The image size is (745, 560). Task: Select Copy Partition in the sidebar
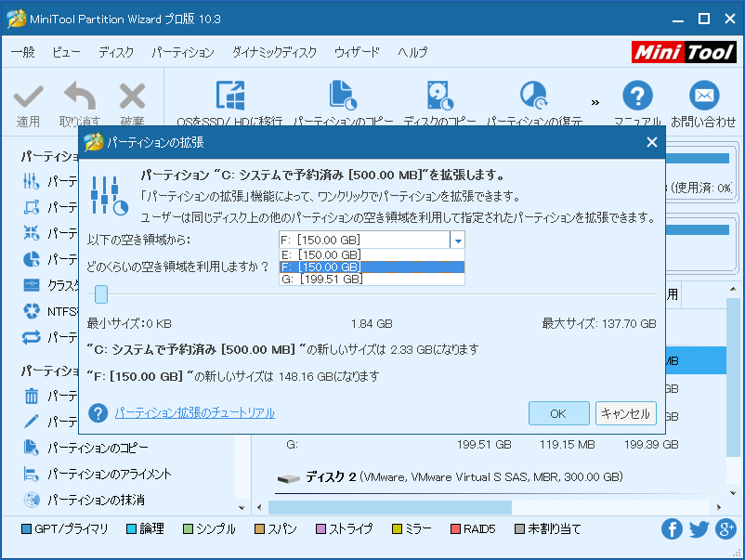coord(98,448)
